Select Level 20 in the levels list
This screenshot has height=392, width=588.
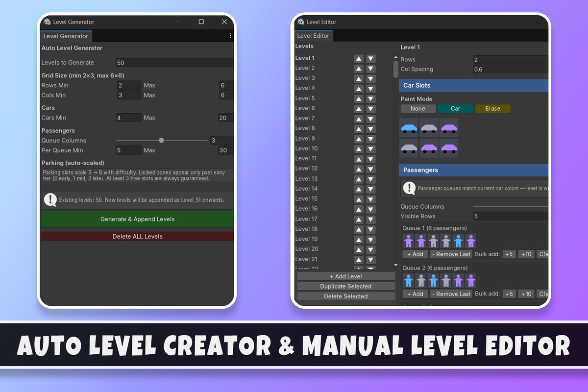[307, 249]
